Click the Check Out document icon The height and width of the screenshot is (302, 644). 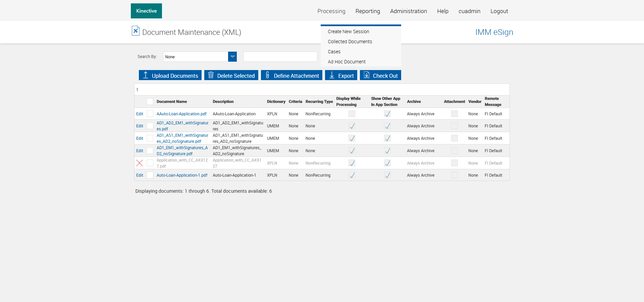pyautogui.click(x=367, y=75)
